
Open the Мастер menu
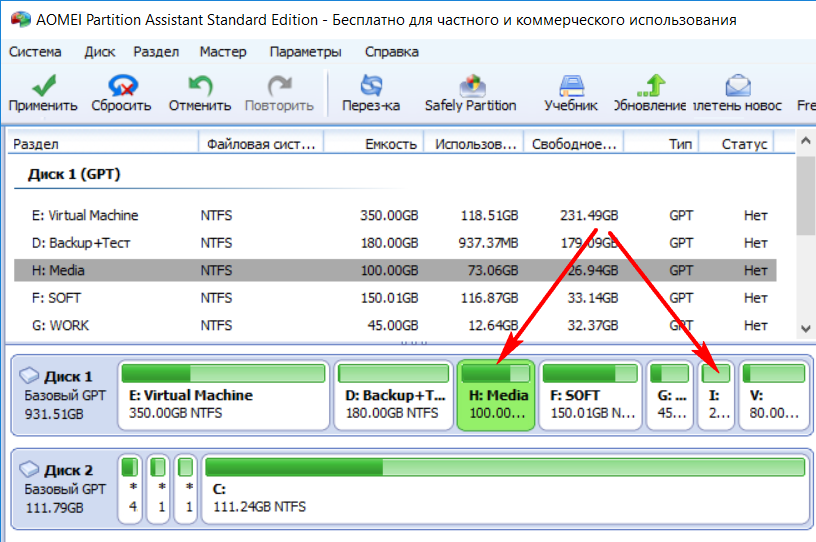click(223, 52)
